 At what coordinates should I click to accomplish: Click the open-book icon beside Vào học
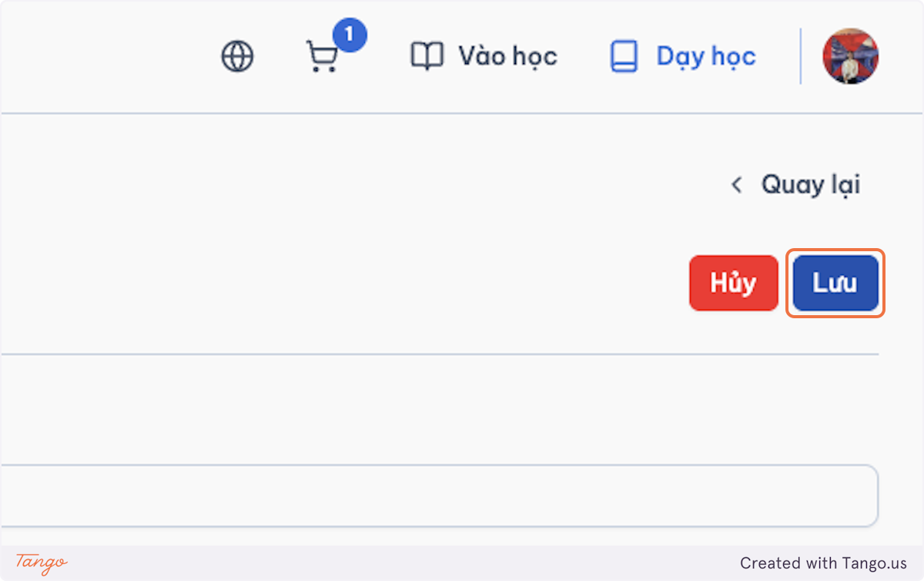(427, 56)
